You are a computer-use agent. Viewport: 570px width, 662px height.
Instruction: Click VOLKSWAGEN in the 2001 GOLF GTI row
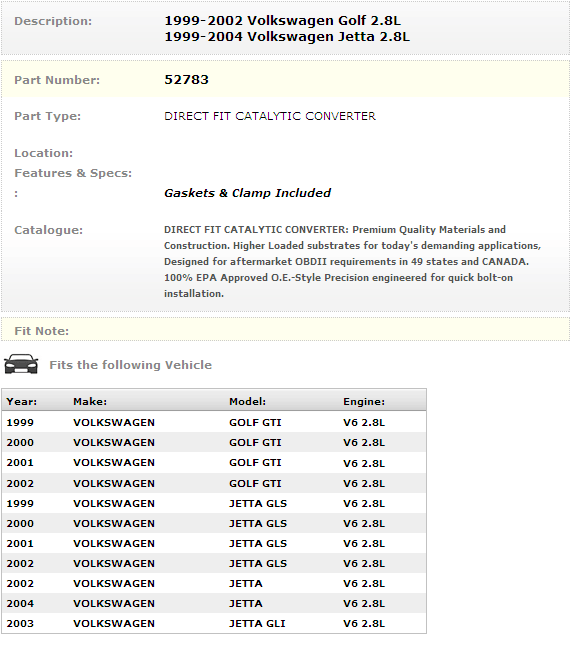(114, 463)
